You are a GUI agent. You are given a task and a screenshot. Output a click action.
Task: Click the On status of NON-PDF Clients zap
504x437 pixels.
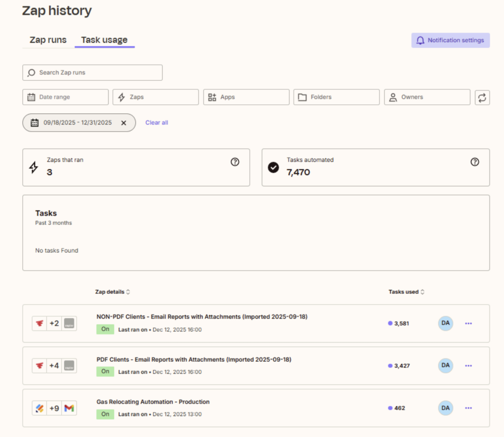tap(105, 329)
